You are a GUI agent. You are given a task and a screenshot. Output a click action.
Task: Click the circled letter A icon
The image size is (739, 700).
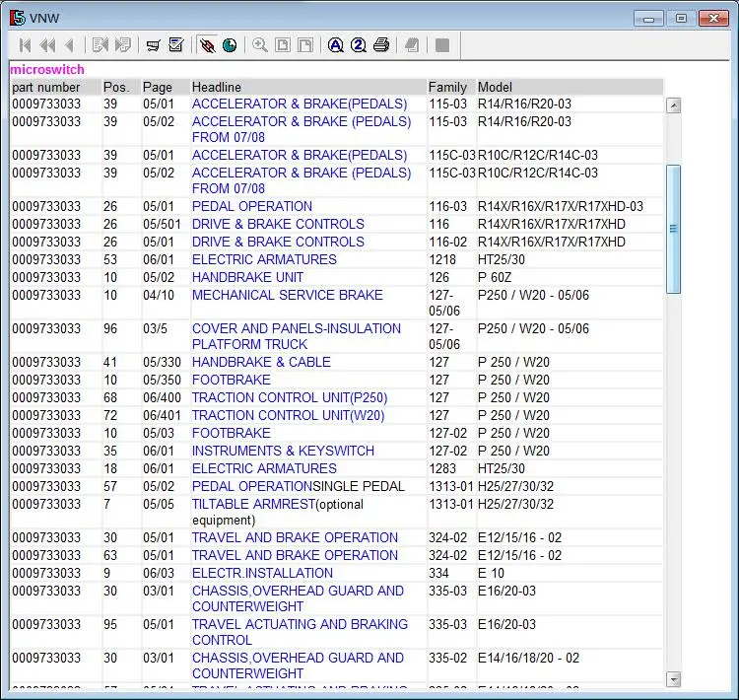[336, 45]
